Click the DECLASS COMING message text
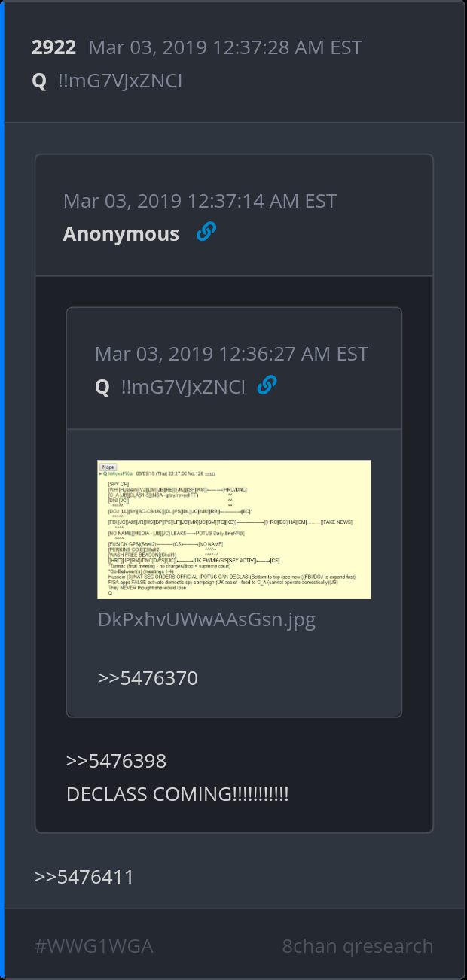 178,795
